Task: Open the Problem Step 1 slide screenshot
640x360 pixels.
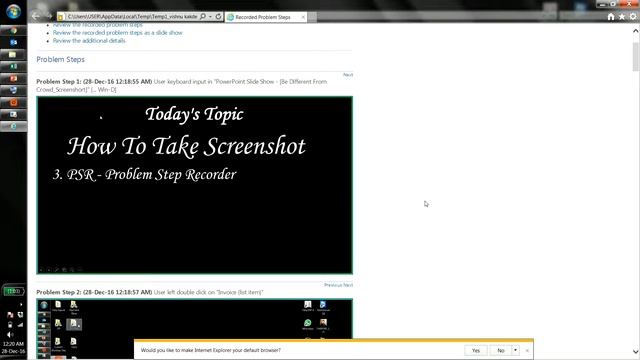Action: [x=195, y=185]
